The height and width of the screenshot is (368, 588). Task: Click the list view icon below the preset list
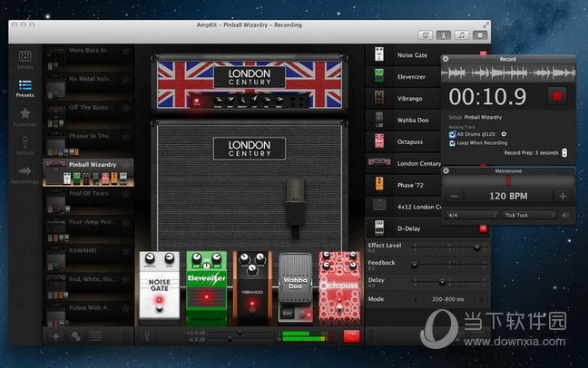click(96, 336)
